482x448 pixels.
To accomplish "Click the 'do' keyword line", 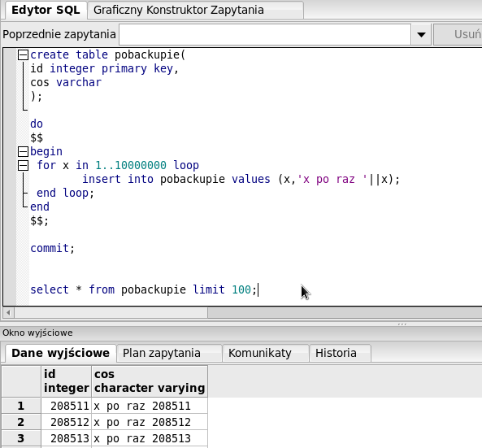I will (x=37, y=124).
